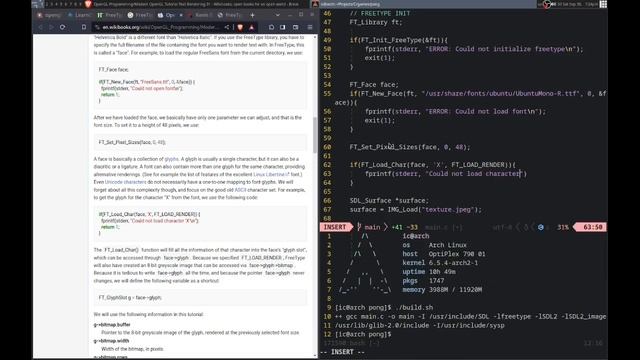The width and height of the screenshot is (640, 360).
Task: Open the grid icon at top-right corner
Action: click(603, 4)
